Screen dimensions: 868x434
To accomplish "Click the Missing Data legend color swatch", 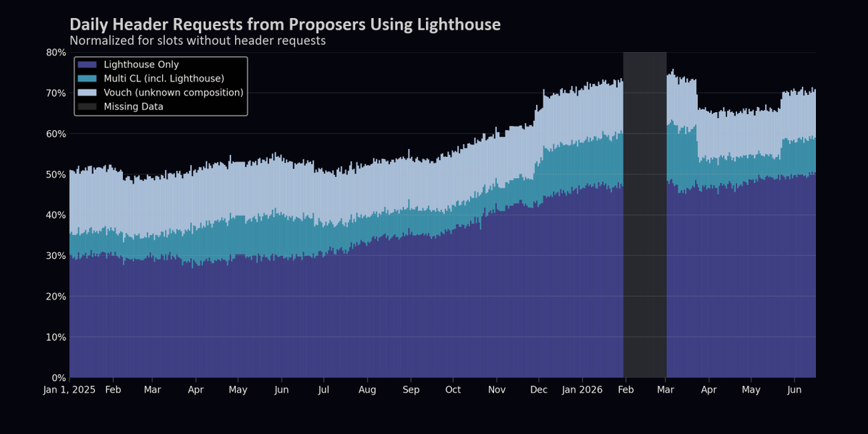I will [87, 106].
